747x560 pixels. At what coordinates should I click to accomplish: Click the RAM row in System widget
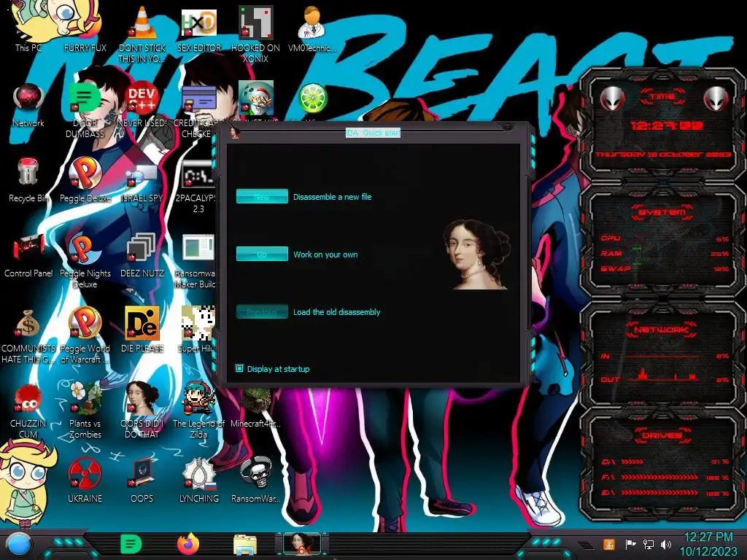pyautogui.click(x=665, y=253)
